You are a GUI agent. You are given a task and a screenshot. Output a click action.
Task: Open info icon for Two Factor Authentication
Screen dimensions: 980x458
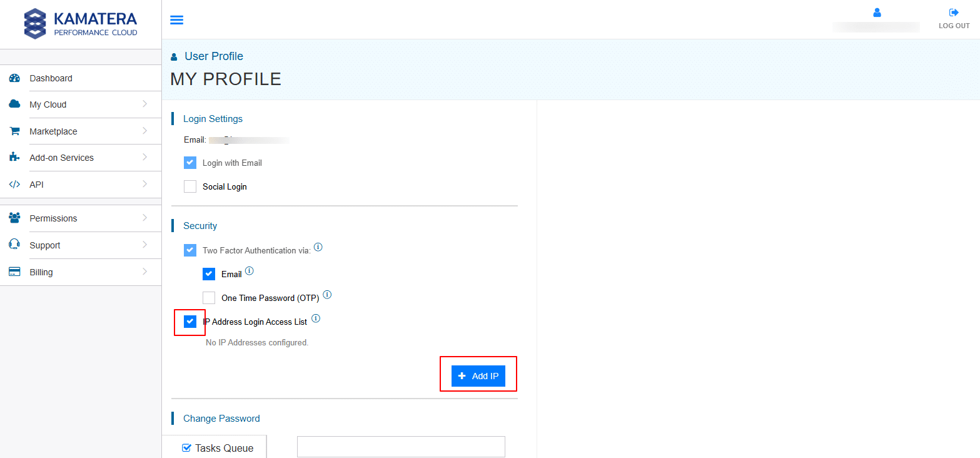pyautogui.click(x=318, y=247)
